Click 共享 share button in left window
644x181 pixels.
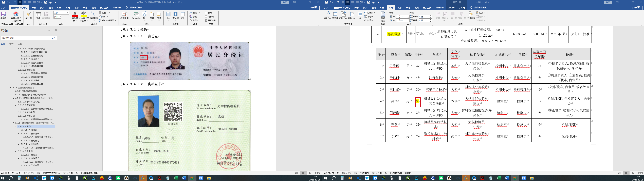tap(314, 8)
